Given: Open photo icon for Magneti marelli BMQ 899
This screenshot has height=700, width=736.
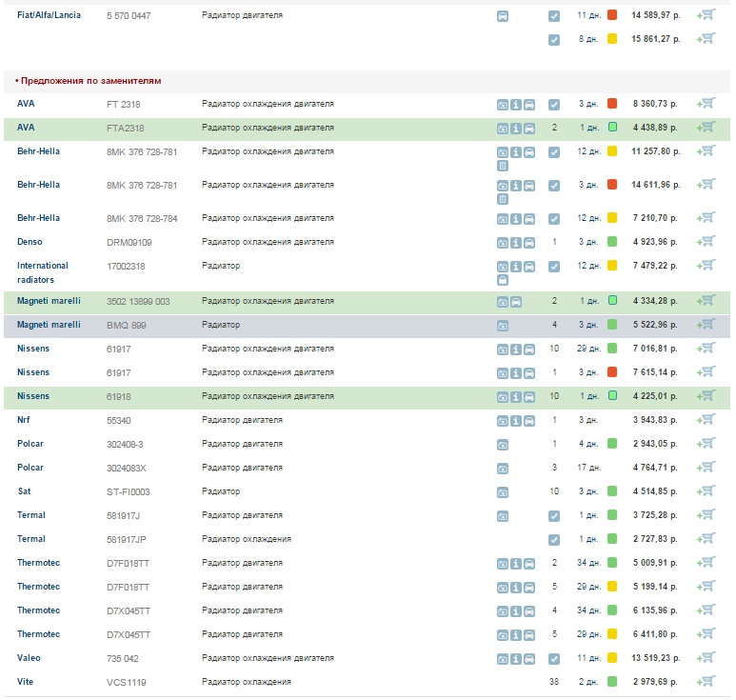Looking at the screenshot, I should pyautogui.click(x=503, y=326).
